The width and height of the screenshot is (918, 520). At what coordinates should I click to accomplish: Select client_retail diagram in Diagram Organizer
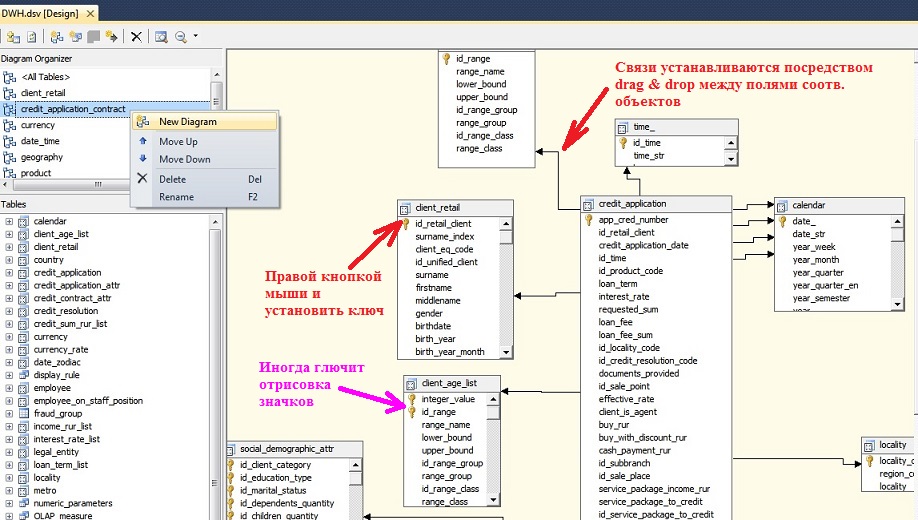click(43, 93)
